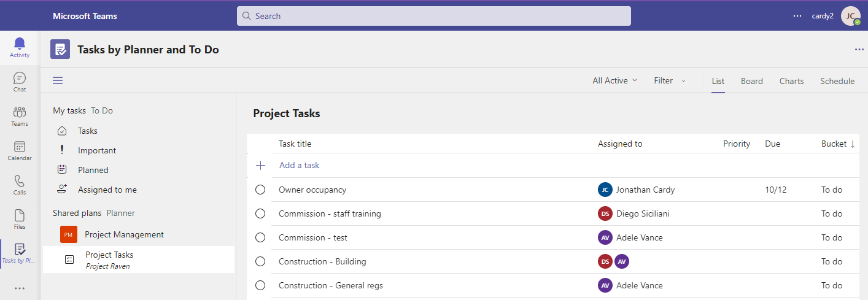Click AV avatar on Commission - test row
Image resolution: width=868 pixels, height=300 pixels.
point(605,237)
